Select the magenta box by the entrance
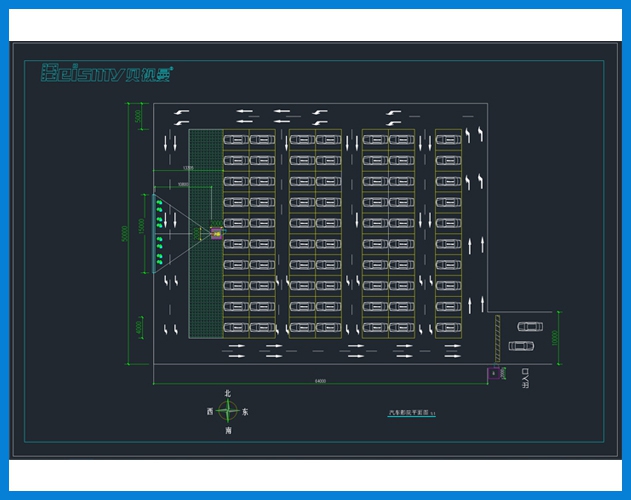The width and height of the screenshot is (631, 500). click(494, 373)
